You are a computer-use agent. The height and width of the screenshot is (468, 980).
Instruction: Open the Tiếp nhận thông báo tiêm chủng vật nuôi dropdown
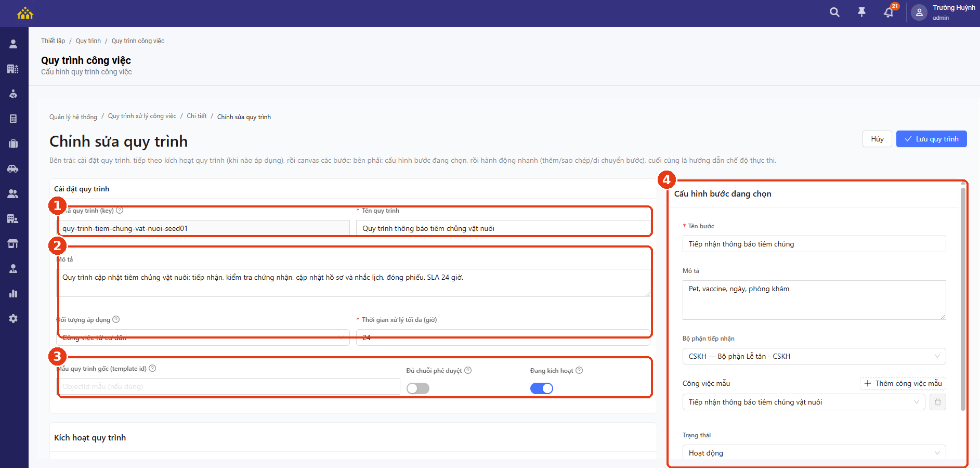click(804, 402)
